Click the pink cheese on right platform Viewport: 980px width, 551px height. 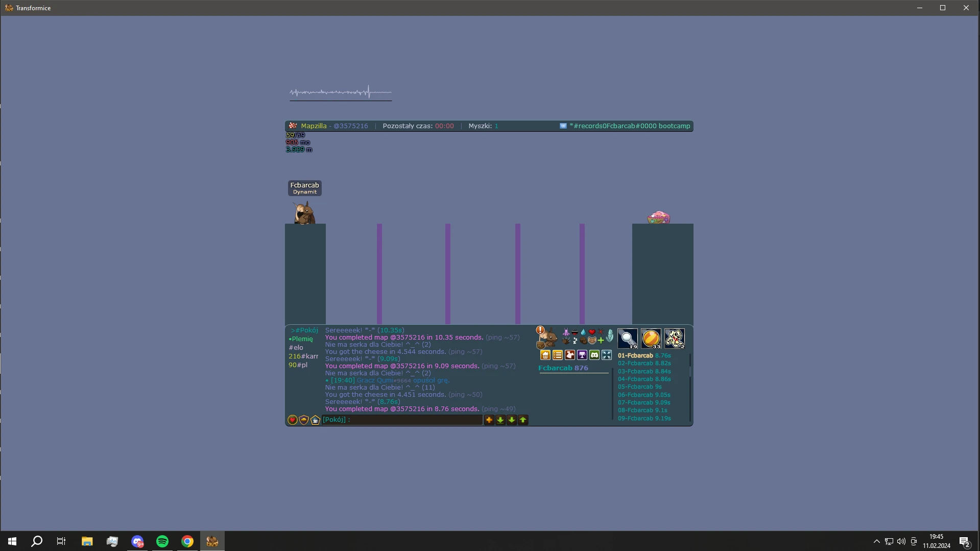point(658,218)
